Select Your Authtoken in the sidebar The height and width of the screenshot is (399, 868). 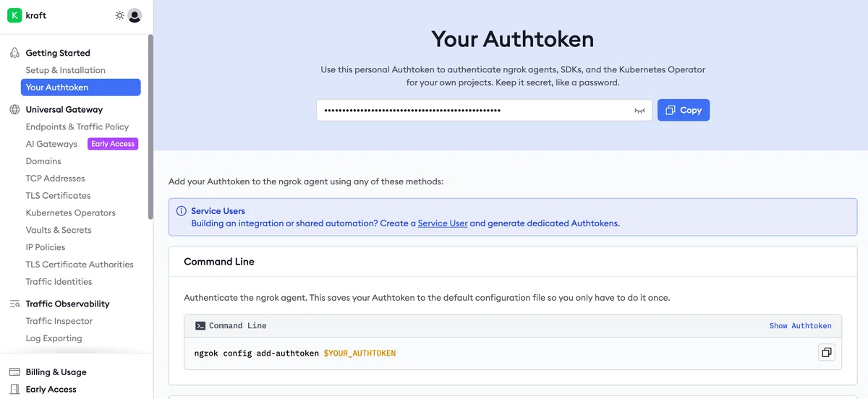point(81,87)
